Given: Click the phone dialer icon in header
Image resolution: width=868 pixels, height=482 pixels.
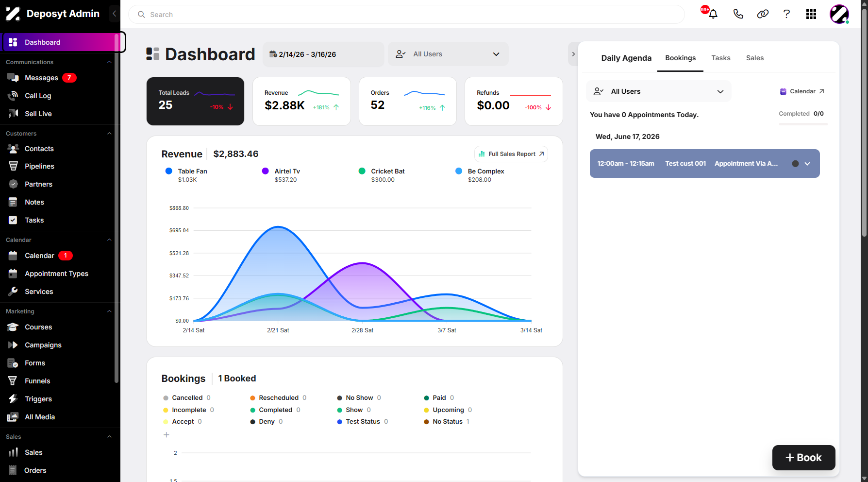Looking at the screenshot, I should 738,14.
